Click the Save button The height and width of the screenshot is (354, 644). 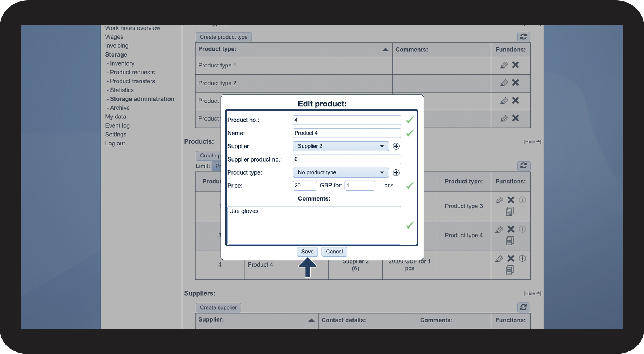click(x=307, y=252)
